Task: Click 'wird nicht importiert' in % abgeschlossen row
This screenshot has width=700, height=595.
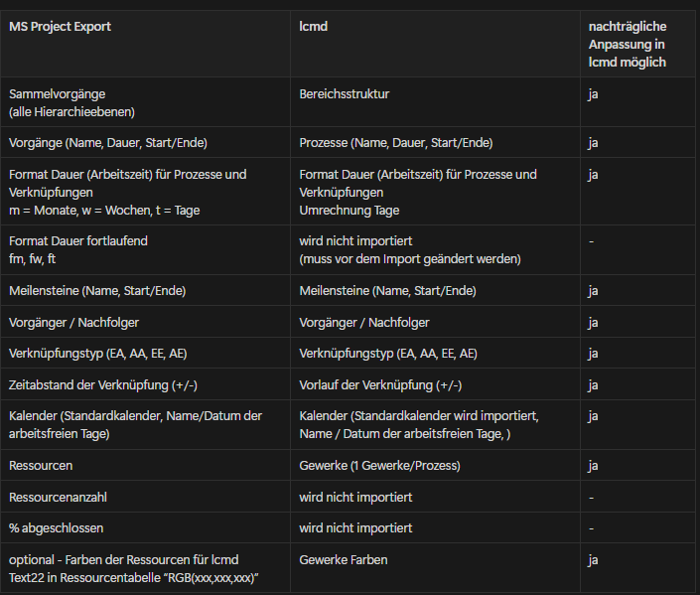Action: coord(435,527)
